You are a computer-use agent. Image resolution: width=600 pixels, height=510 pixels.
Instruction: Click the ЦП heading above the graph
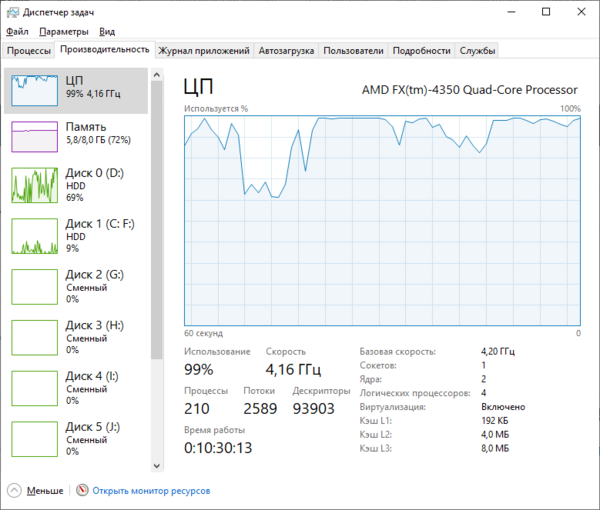click(198, 86)
